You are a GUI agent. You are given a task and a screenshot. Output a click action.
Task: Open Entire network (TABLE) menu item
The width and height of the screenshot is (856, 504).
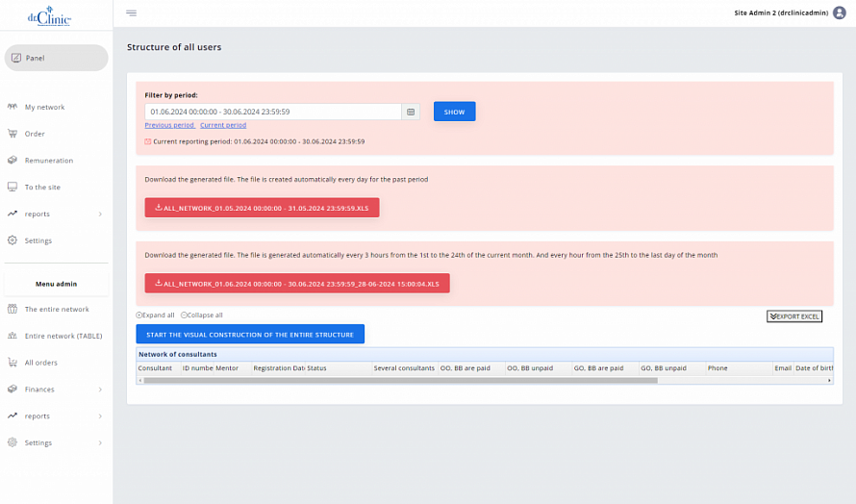click(63, 336)
